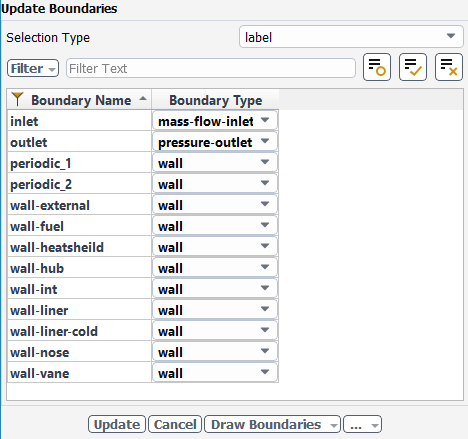This screenshot has width=468, height=439.
Task: Click in the Filter Text field
Action: 211,68
